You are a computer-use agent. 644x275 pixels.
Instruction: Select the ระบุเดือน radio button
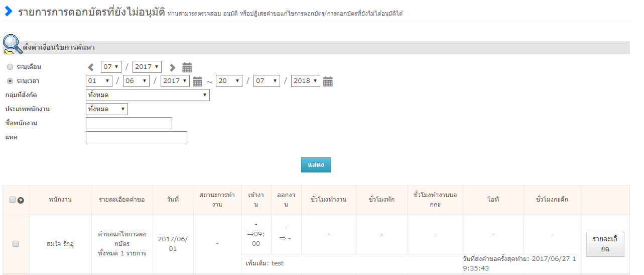click(x=10, y=67)
